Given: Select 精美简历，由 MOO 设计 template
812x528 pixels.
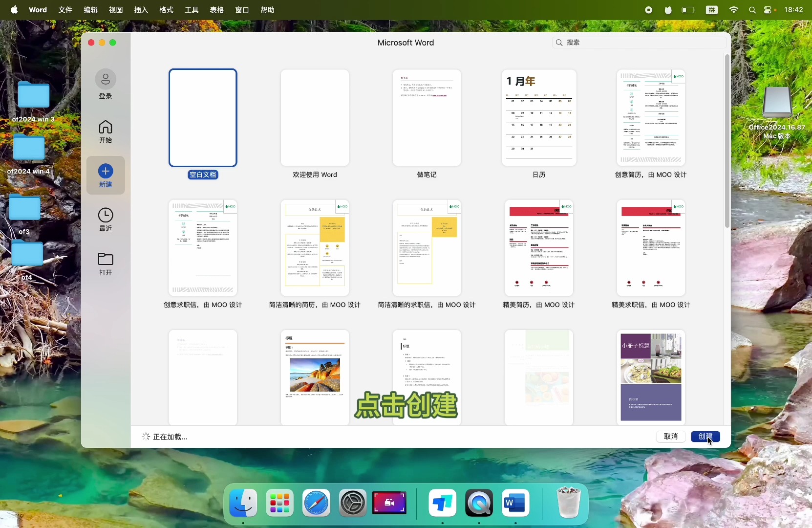Looking at the screenshot, I should [539, 248].
